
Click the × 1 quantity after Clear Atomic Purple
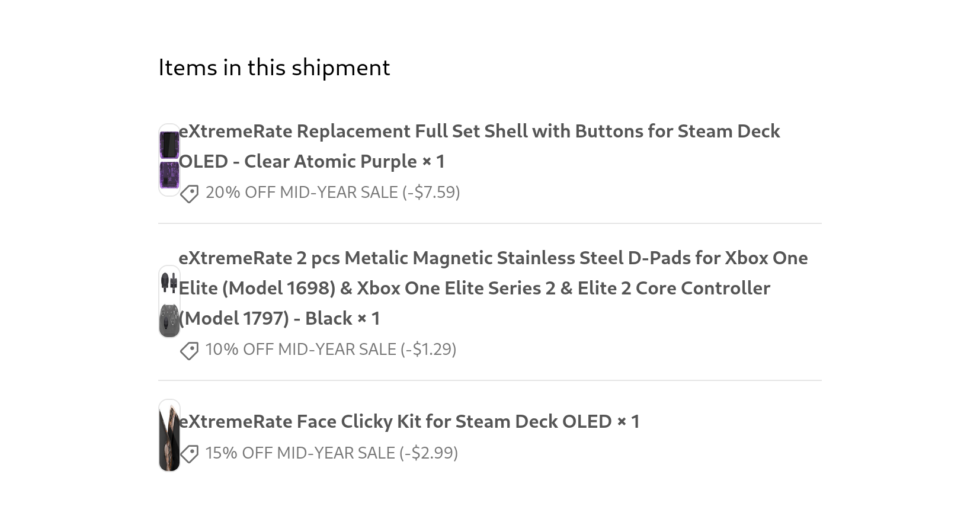pyautogui.click(x=433, y=161)
